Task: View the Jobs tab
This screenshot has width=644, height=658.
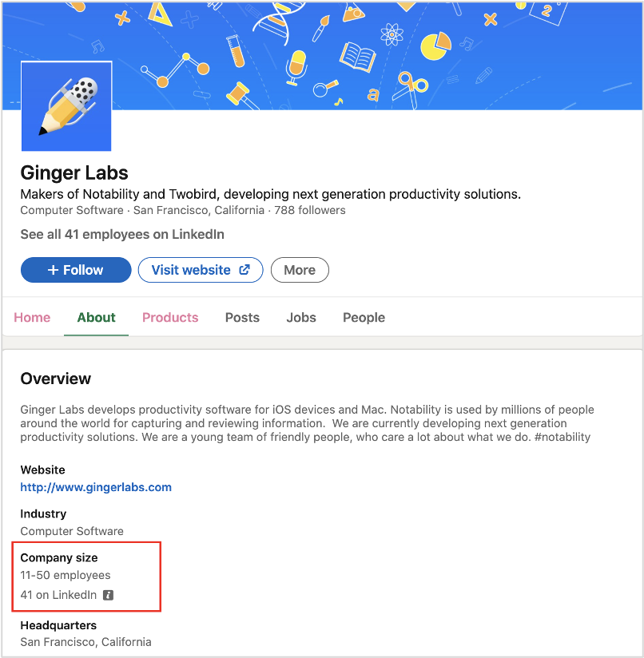Action: (301, 318)
